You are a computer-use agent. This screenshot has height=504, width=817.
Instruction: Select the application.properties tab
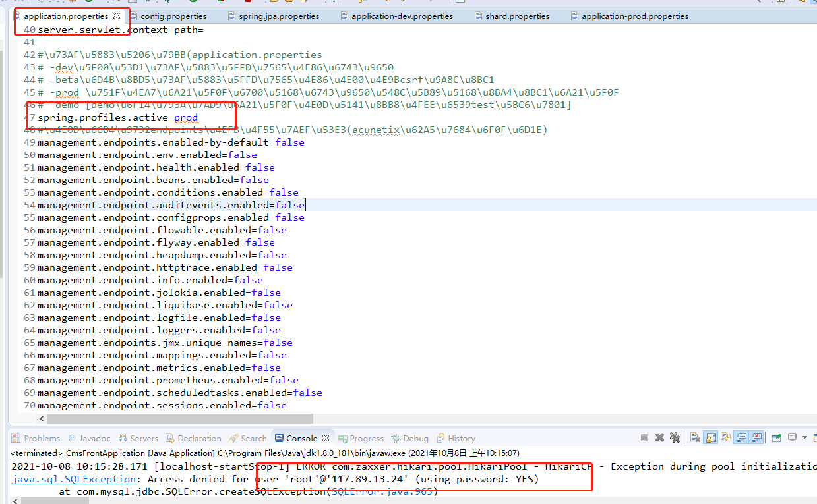pyautogui.click(x=66, y=16)
